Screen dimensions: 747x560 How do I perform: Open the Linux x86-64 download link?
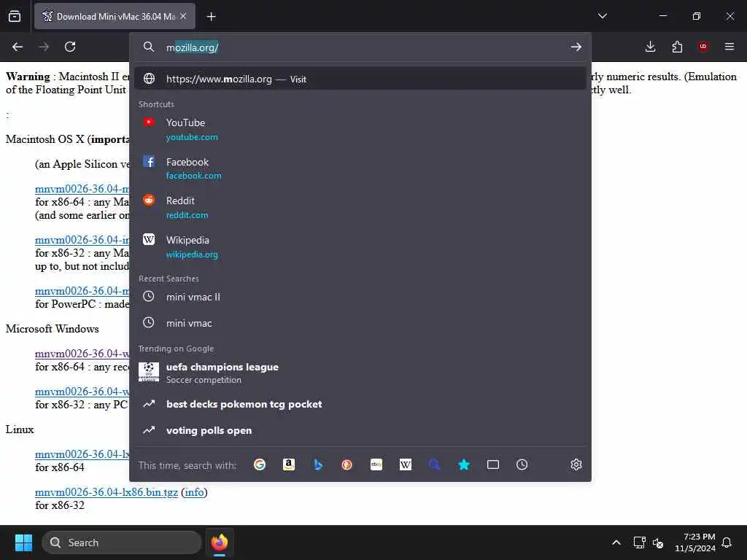point(82,454)
